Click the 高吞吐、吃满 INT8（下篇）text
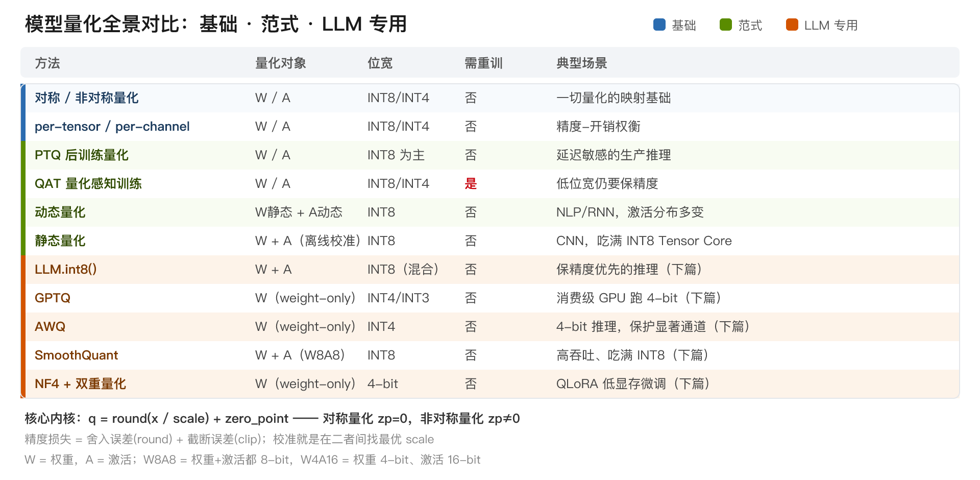Screen dimensions: 980x480 pos(633,355)
